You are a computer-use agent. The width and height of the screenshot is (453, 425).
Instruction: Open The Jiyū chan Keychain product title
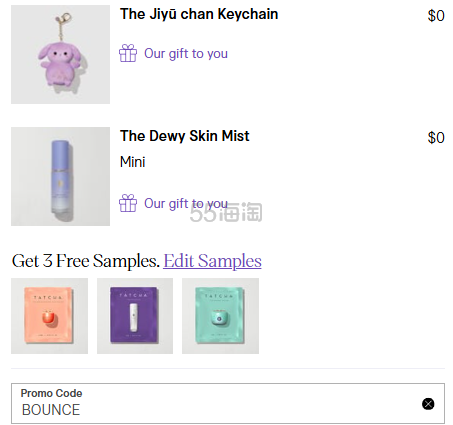[199, 14]
